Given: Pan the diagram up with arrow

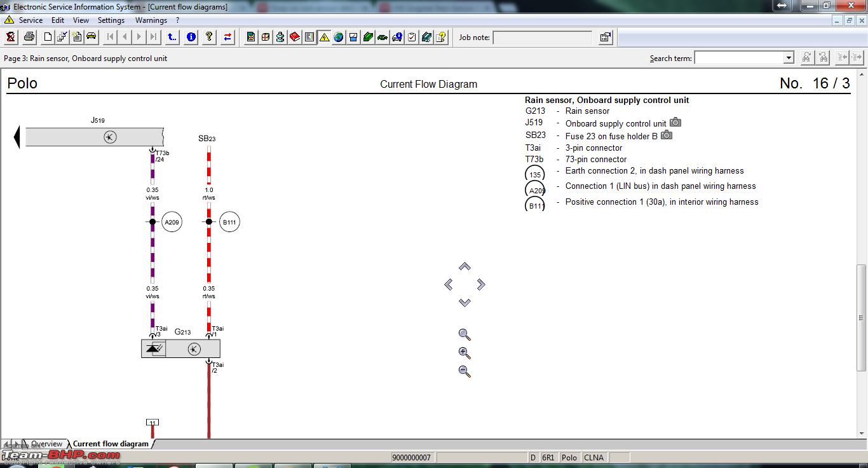Looking at the screenshot, I should tap(465, 266).
